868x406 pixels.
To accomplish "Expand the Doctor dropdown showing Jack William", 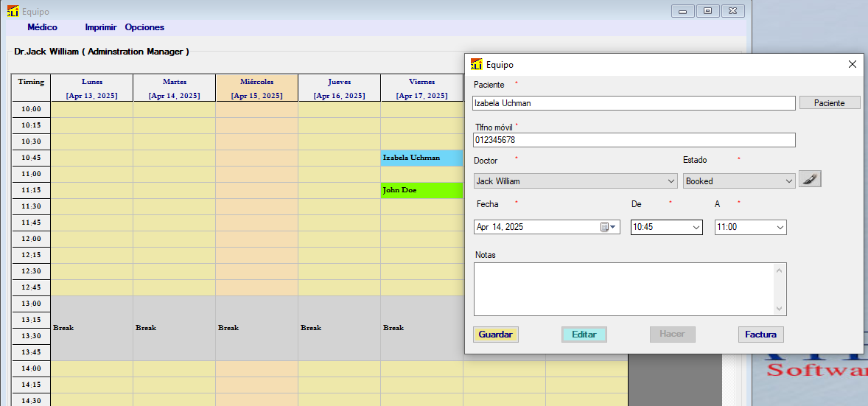I will tap(671, 181).
